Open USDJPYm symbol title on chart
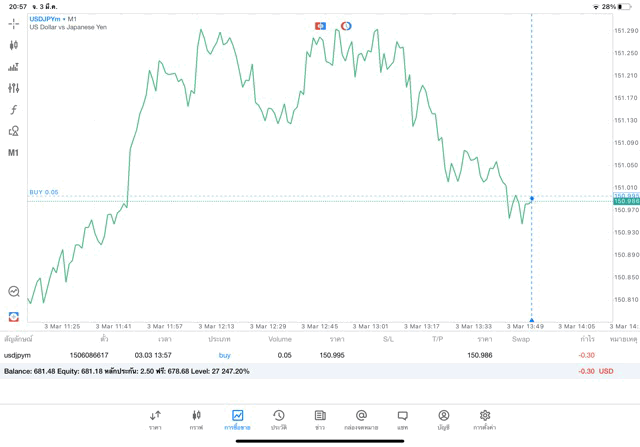Screen dimensions: 640x447 click(x=49, y=19)
